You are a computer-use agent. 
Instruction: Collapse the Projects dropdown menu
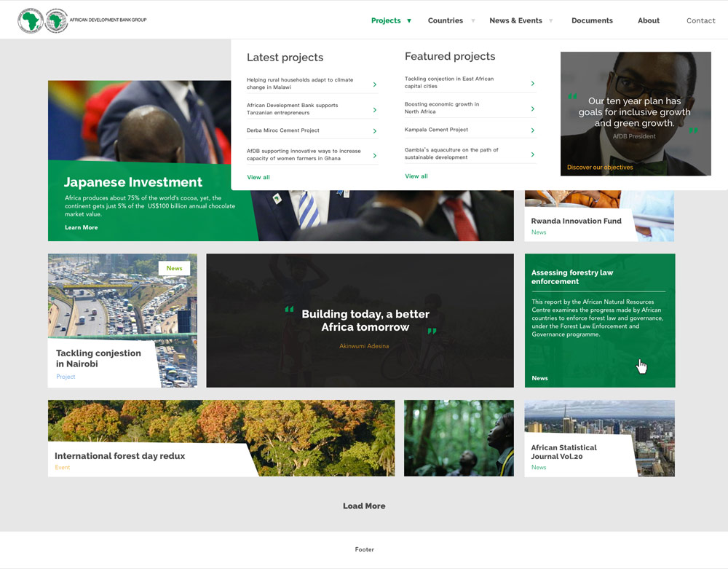pyautogui.click(x=409, y=21)
